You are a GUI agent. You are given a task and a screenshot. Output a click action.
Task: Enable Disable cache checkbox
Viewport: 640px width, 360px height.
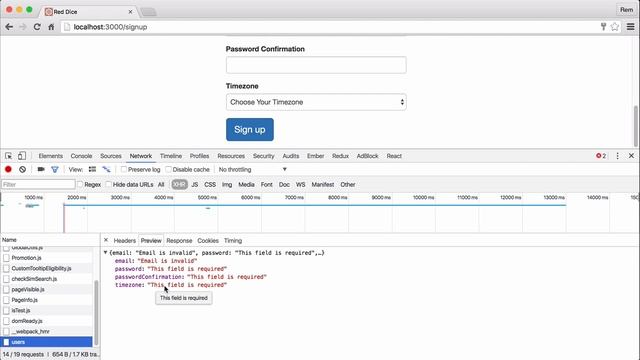[x=168, y=169]
